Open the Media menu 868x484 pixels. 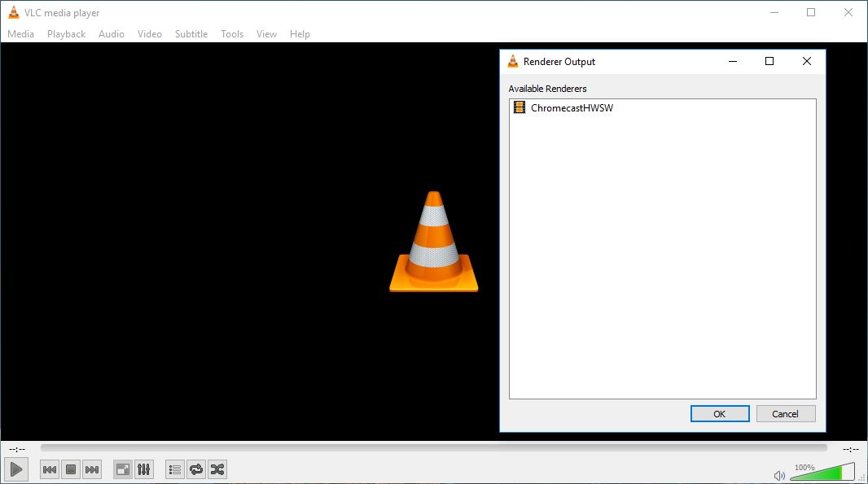21,34
